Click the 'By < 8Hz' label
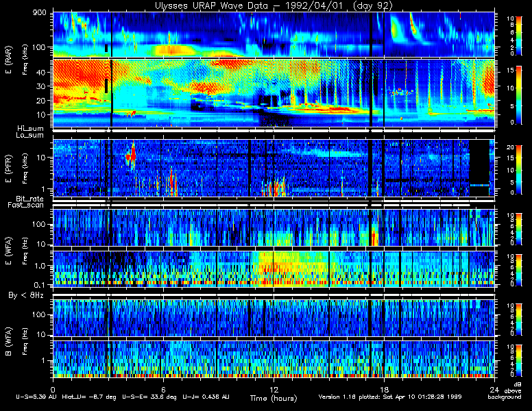The height and width of the screenshot is (411, 532). (x=26, y=295)
